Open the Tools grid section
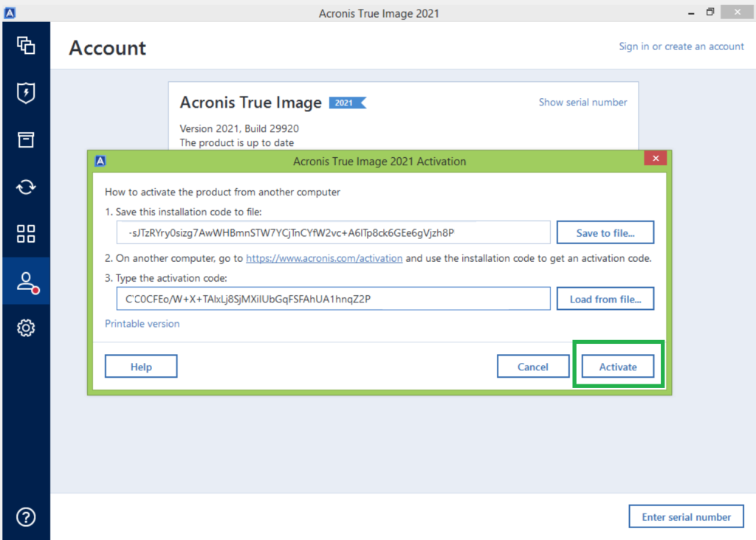The width and height of the screenshot is (756, 540). pyautogui.click(x=26, y=234)
